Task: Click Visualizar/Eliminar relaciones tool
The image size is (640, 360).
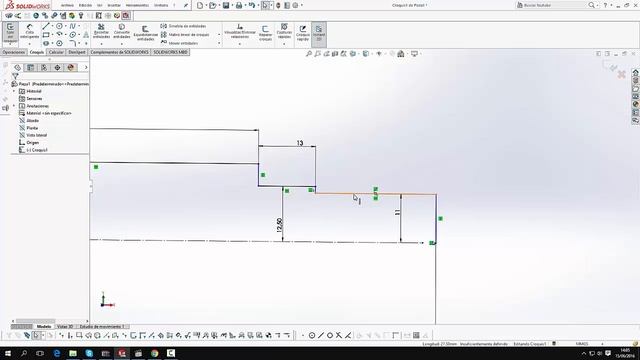Action: (x=240, y=31)
